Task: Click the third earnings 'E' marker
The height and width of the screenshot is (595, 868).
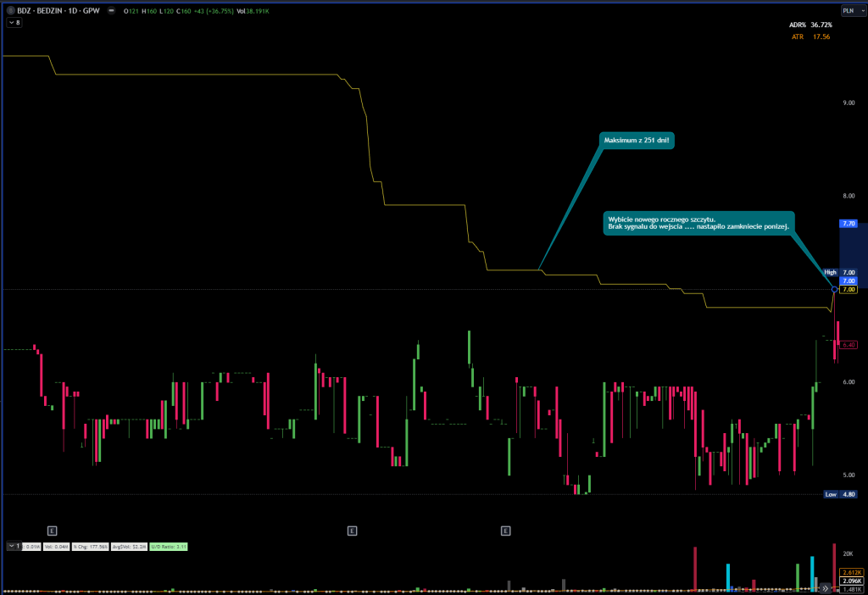Action: (506, 531)
